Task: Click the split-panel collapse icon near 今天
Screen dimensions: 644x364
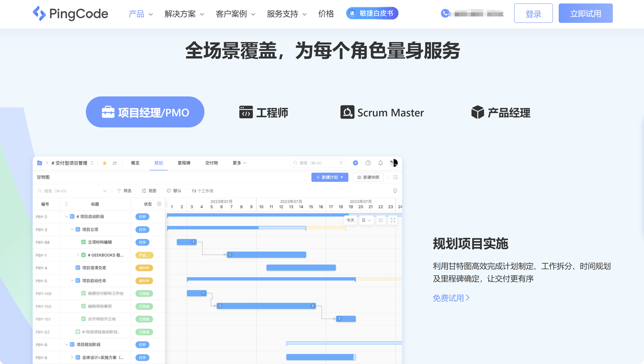Action: pyautogui.click(x=381, y=220)
